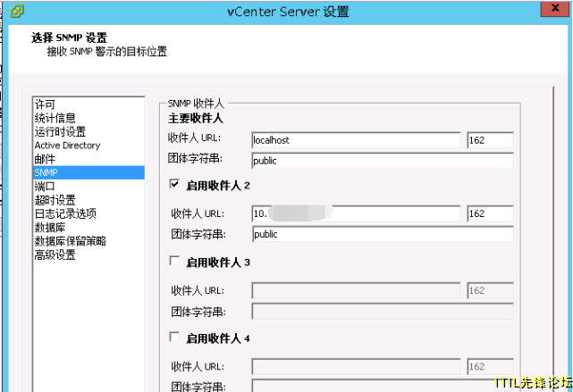
Task: Click the SNMP 收件人 group label
Action: point(196,104)
